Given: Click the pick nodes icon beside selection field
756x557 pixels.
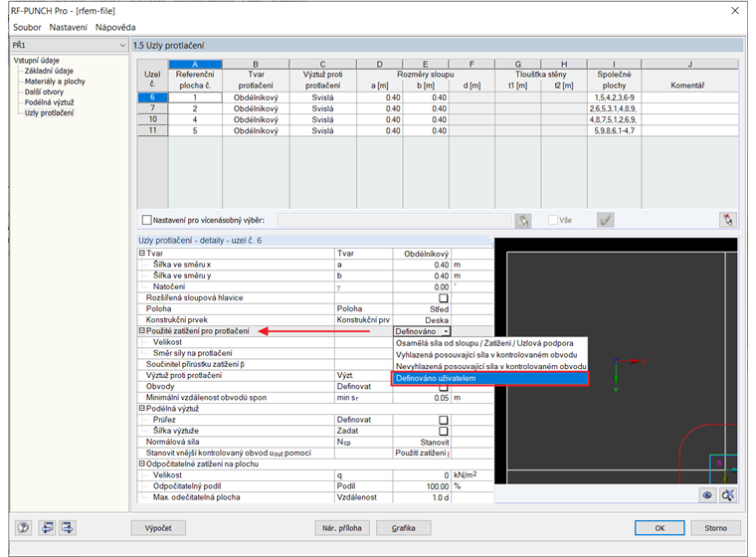Looking at the screenshot, I should 522,221.
